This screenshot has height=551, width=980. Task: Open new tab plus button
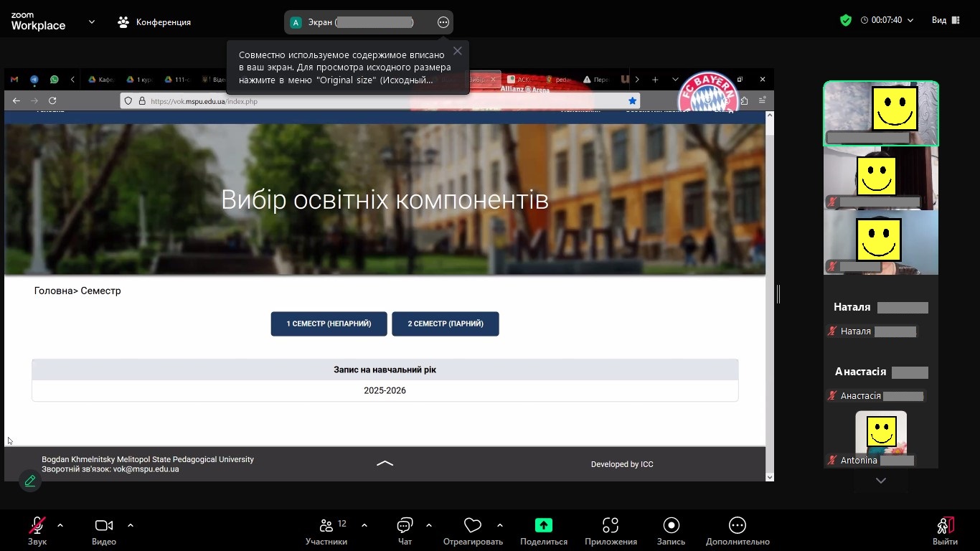[x=655, y=80]
